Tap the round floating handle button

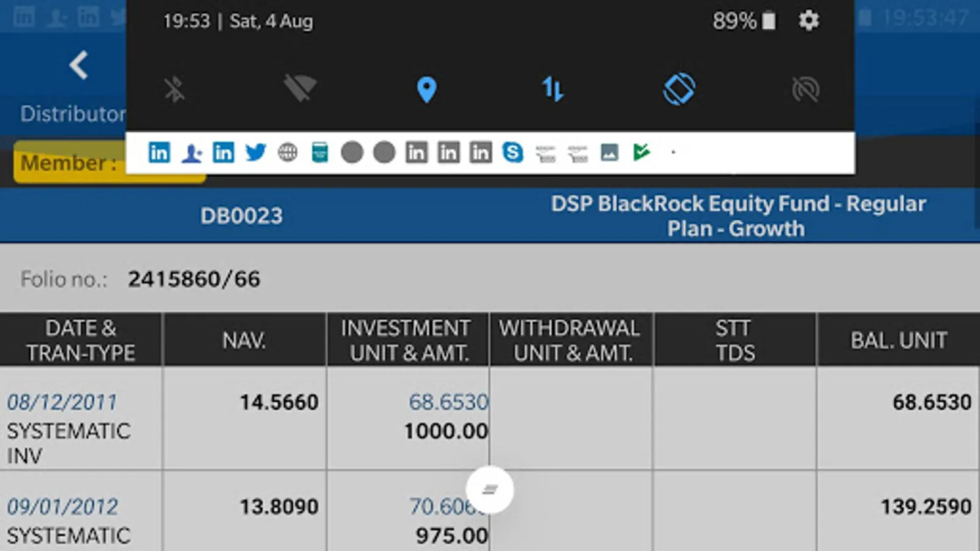[489, 490]
